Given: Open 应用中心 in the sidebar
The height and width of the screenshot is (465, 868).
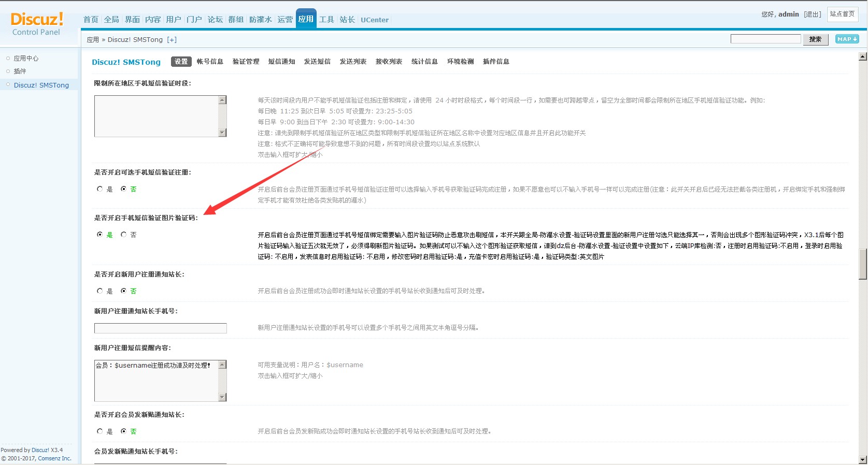Looking at the screenshot, I should [26, 59].
